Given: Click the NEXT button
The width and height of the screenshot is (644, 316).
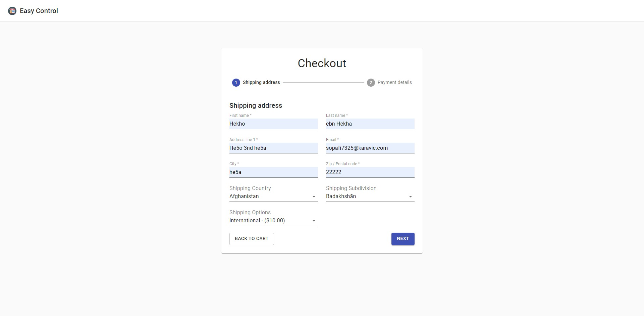Looking at the screenshot, I should click(x=402, y=239).
